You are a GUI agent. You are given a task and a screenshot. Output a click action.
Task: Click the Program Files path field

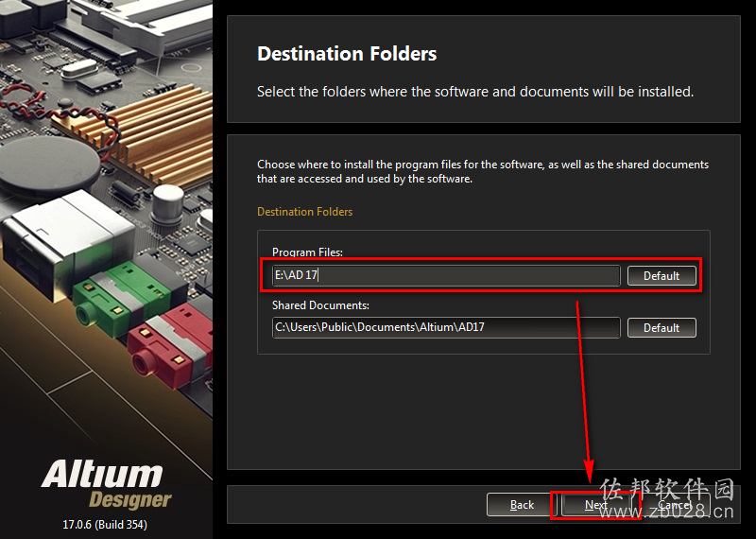(446, 275)
